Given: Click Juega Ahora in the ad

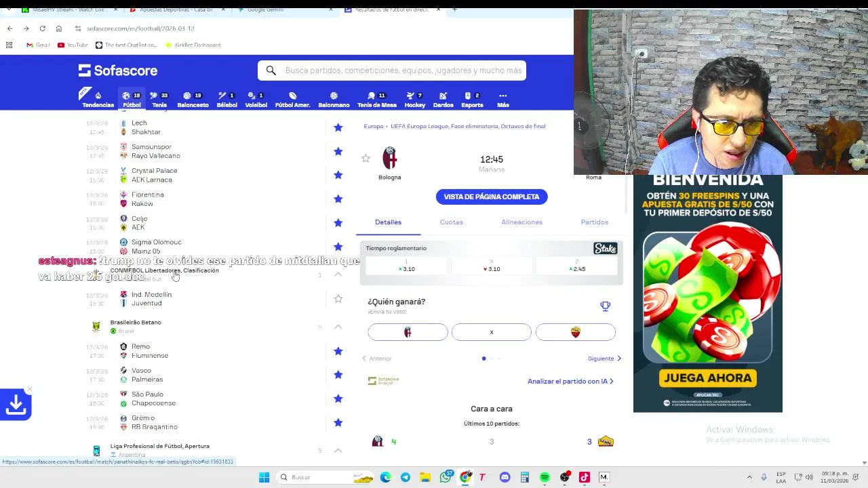Looking at the screenshot, I should click(x=707, y=378).
